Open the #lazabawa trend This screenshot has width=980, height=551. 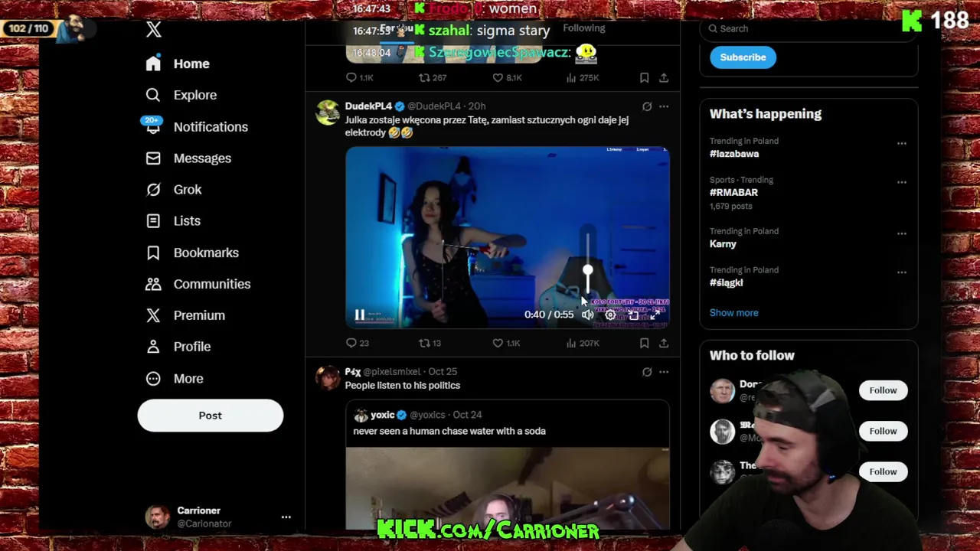pos(734,154)
